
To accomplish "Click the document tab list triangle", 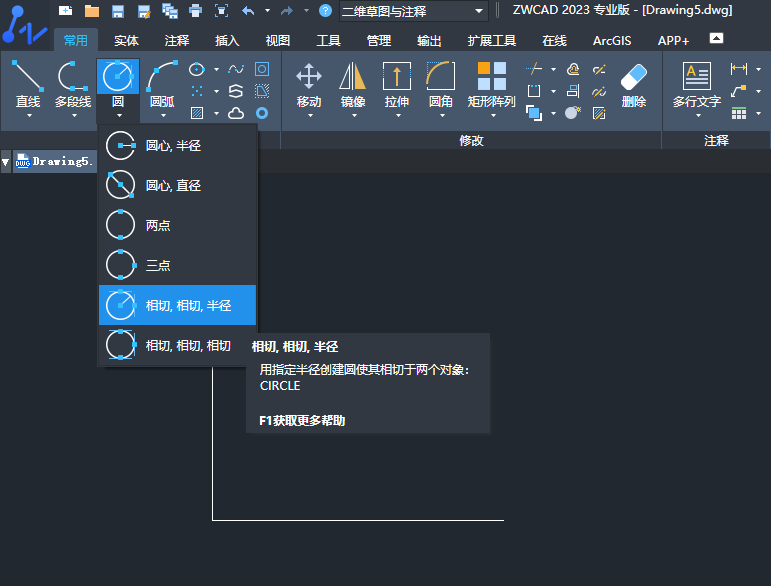I will pos(5,162).
